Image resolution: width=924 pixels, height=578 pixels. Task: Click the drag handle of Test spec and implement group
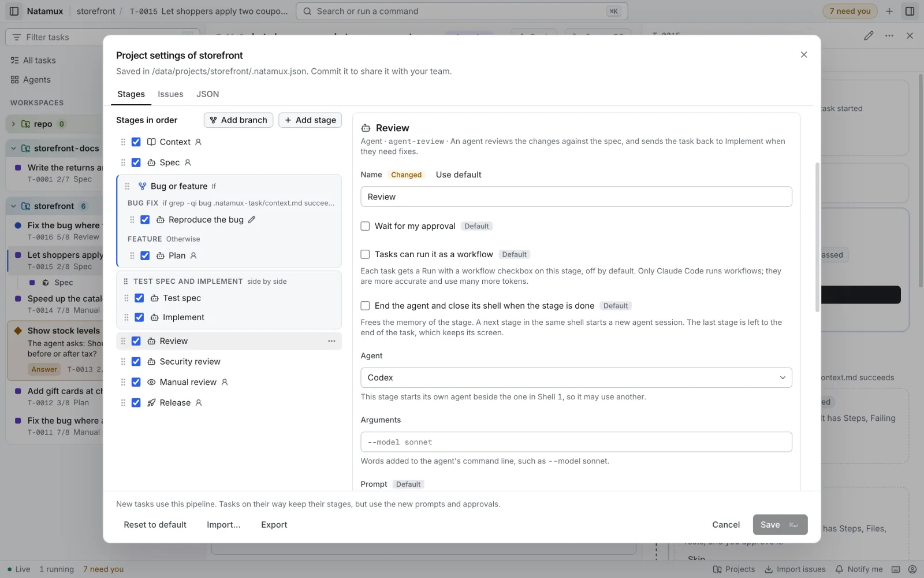[126, 281]
